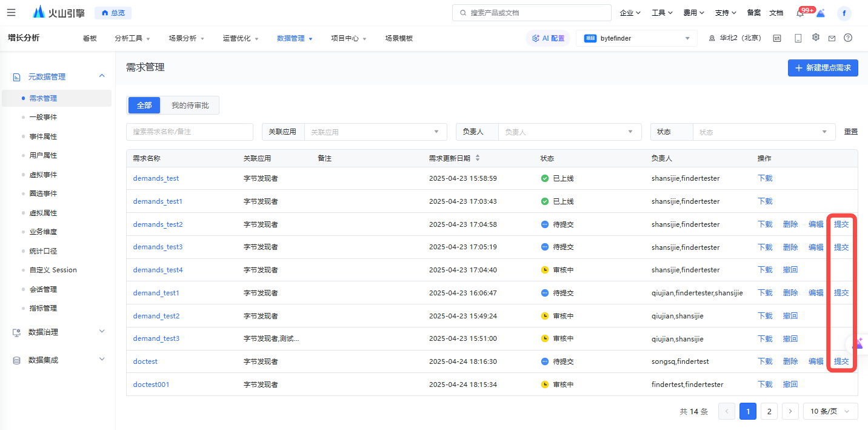Open the help question mark icon
The image size is (868, 430).
(848, 38)
